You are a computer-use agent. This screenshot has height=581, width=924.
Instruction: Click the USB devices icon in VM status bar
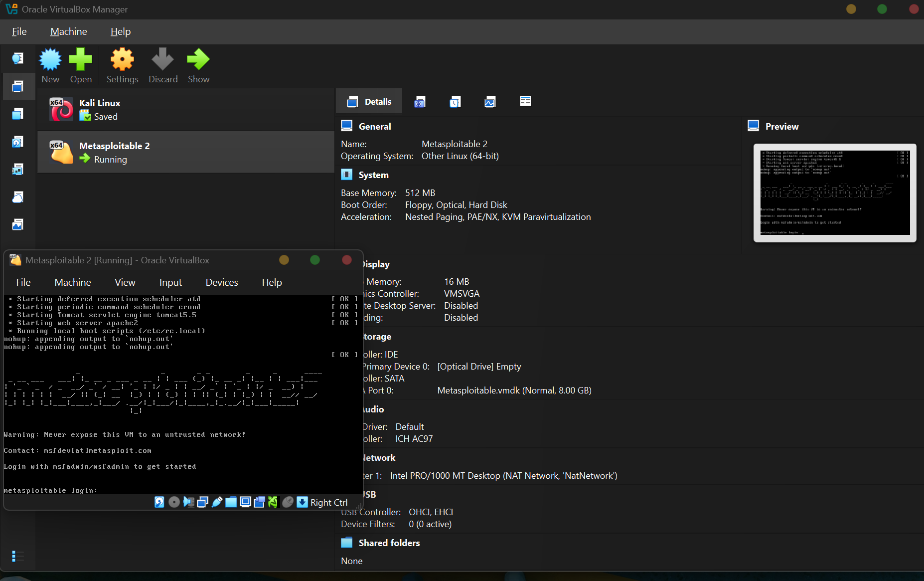[217, 502]
